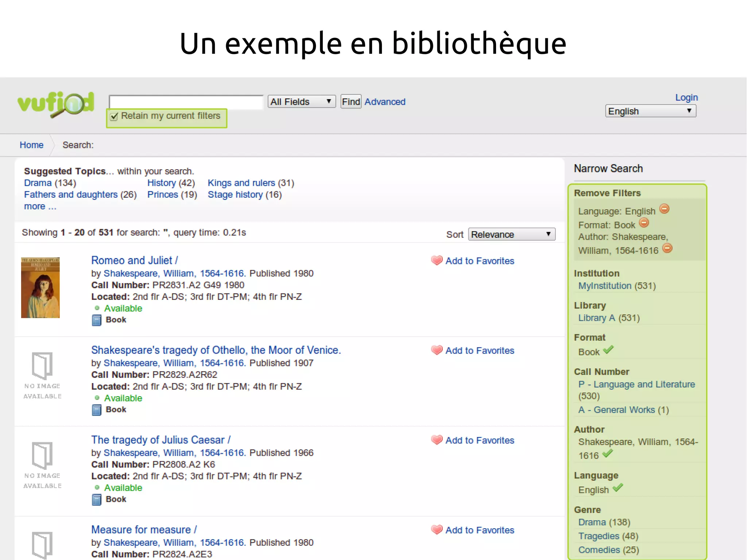The height and width of the screenshot is (560, 747).
Task: Open the Sort Relevance dropdown
Action: [x=512, y=234]
